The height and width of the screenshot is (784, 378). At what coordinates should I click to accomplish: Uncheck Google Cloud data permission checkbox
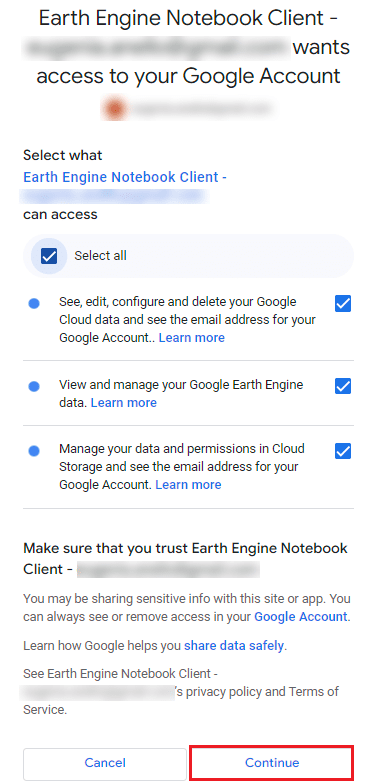coord(342,304)
